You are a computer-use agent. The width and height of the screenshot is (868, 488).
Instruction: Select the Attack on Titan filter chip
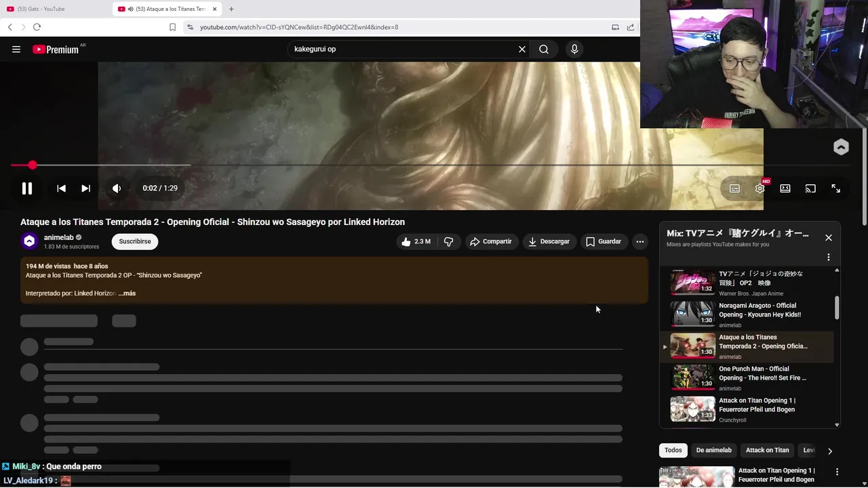click(x=768, y=450)
